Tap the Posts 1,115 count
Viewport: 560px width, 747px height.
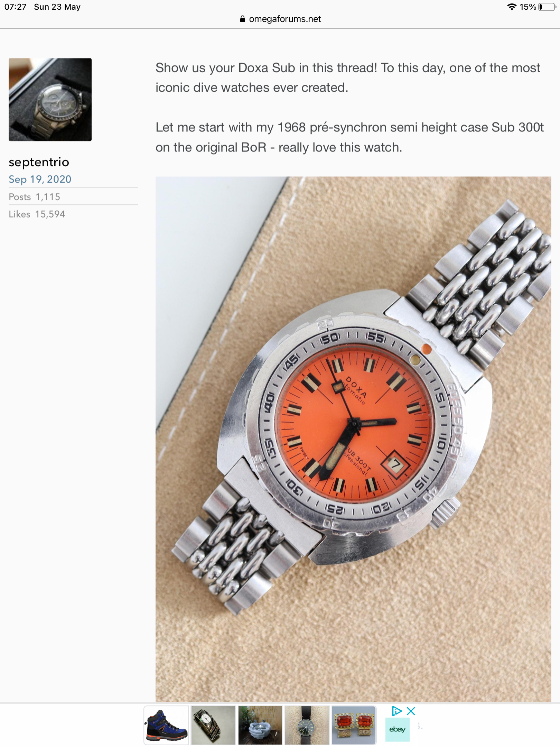[35, 197]
